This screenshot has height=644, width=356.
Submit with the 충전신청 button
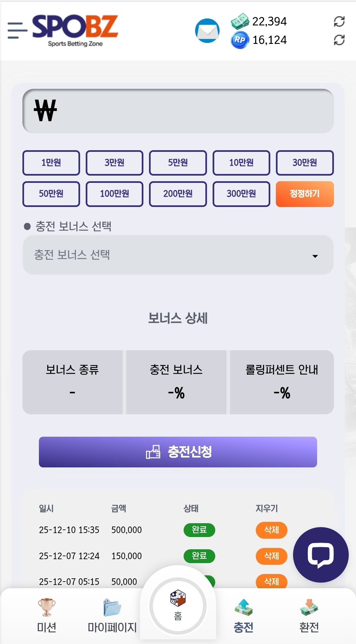pyautogui.click(x=178, y=452)
